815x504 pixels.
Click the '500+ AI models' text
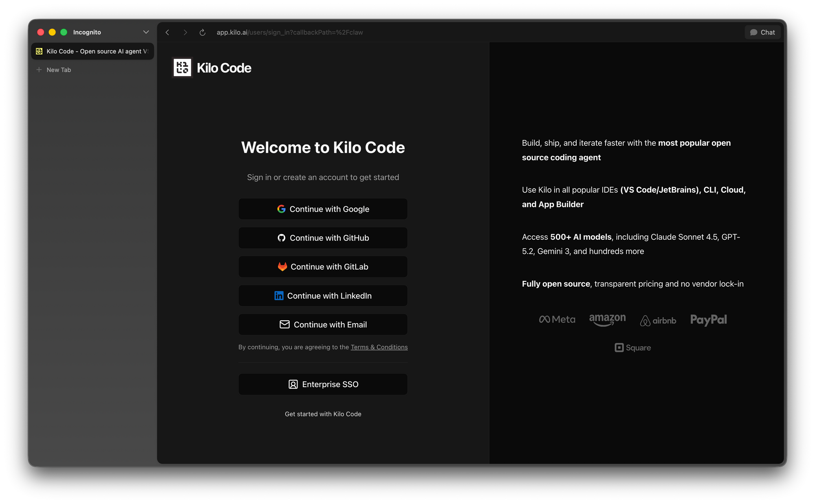click(x=581, y=237)
